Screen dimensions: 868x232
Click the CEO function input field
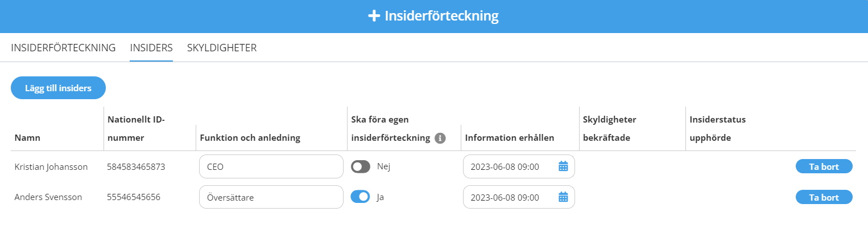(271, 166)
